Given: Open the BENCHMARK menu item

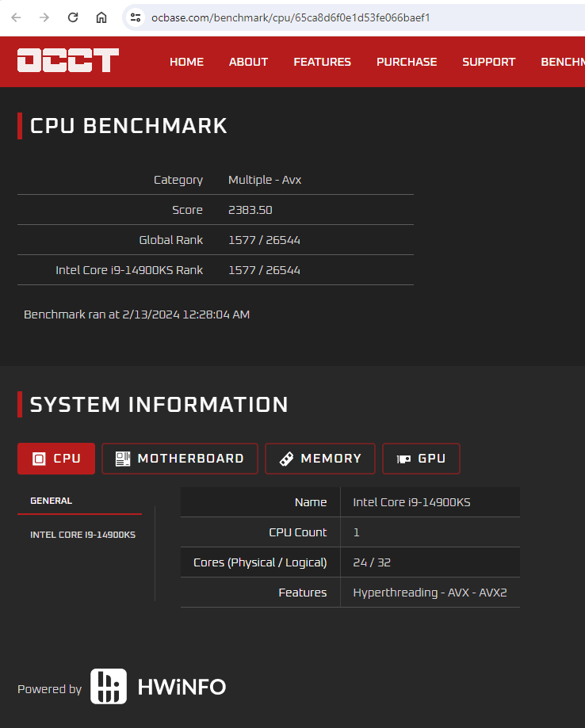Looking at the screenshot, I should pyautogui.click(x=563, y=62).
